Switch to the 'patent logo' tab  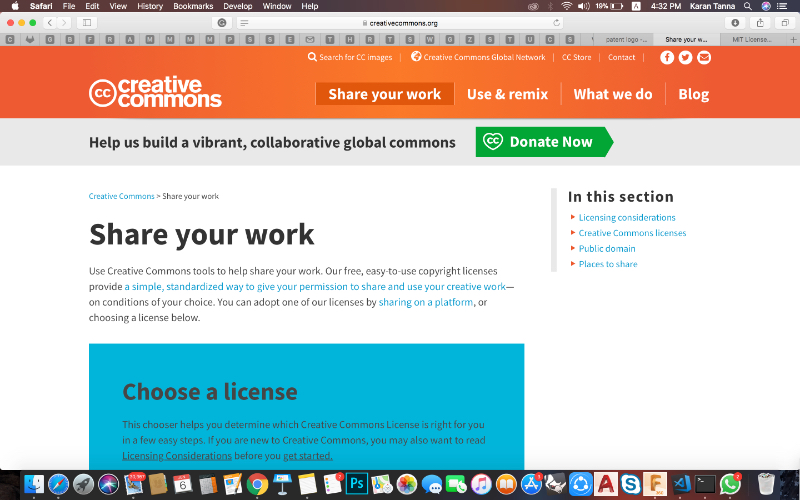tap(626, 39)
